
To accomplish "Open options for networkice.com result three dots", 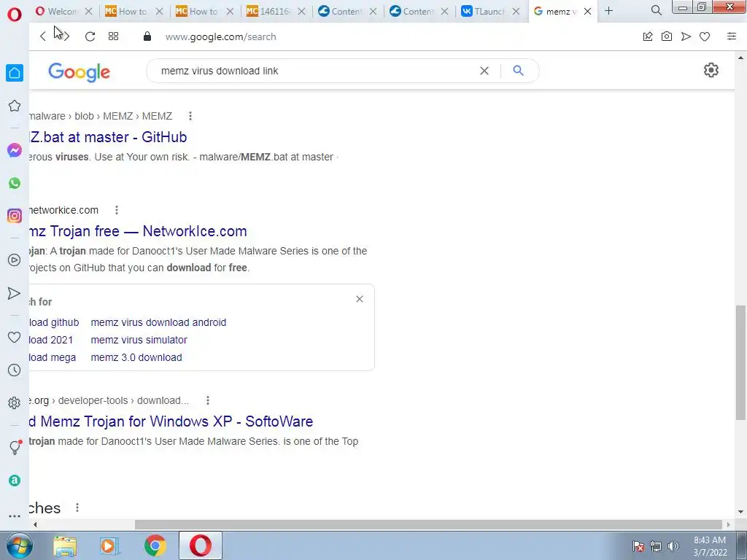I will coord(117,210).
